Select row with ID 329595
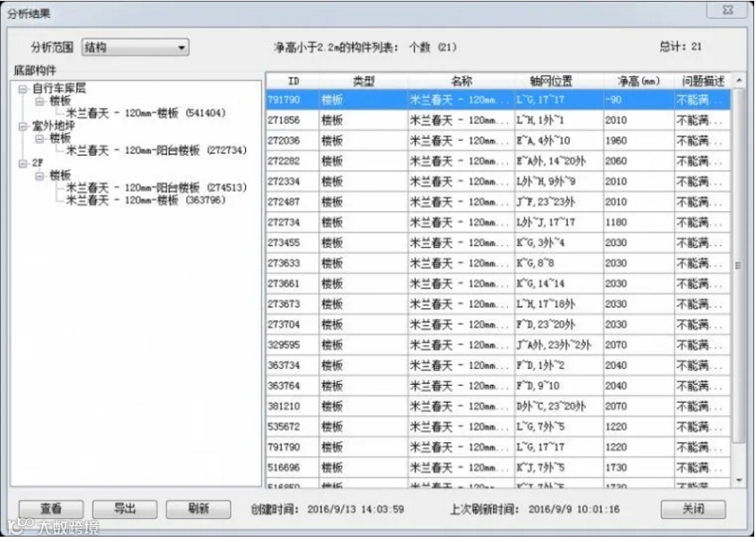 [498, 345]
